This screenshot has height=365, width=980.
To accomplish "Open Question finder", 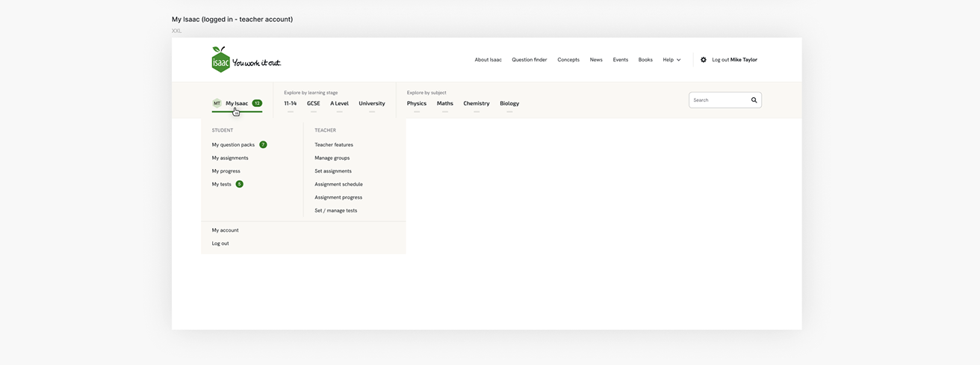I will (x=530, y=60).
